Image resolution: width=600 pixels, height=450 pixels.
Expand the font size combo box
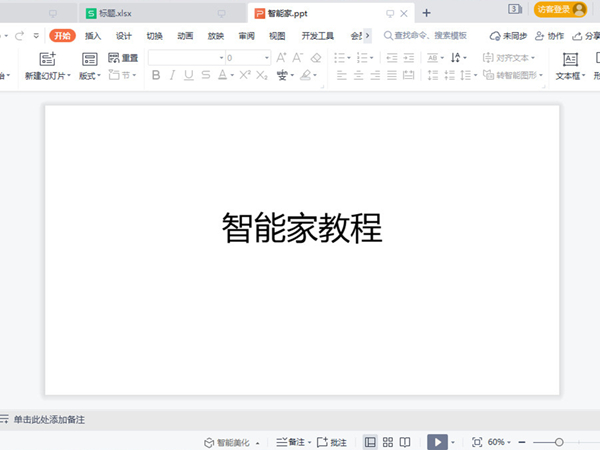point(267,58)
